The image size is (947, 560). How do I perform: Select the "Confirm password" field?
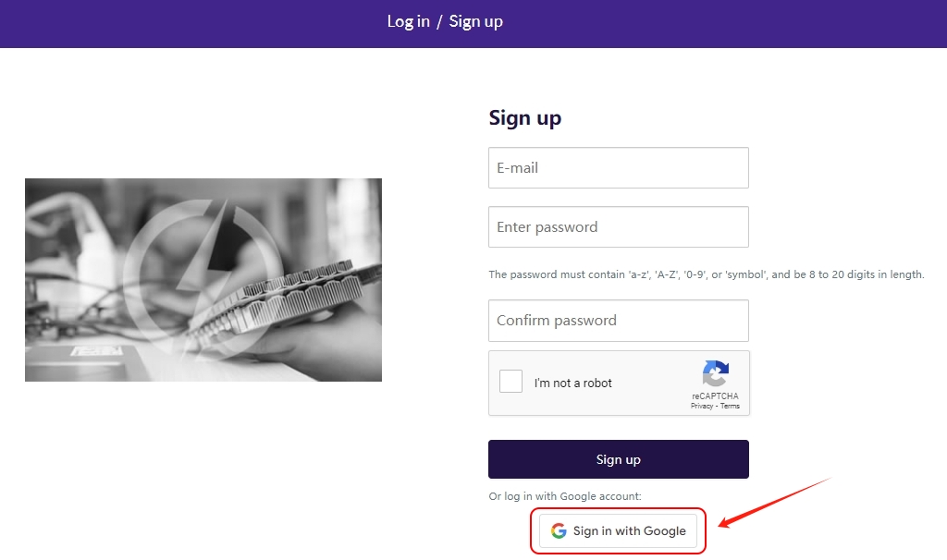[x=618, y=321]
